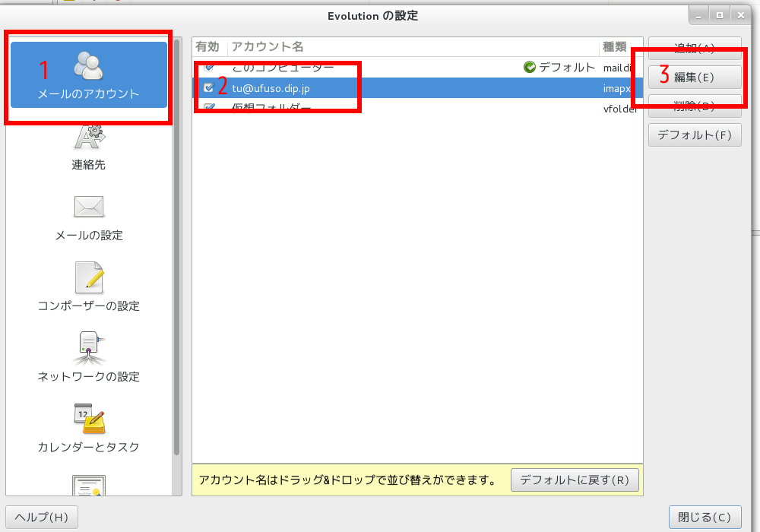Click the green デフォルト checkmark icon

pos(530,68)
